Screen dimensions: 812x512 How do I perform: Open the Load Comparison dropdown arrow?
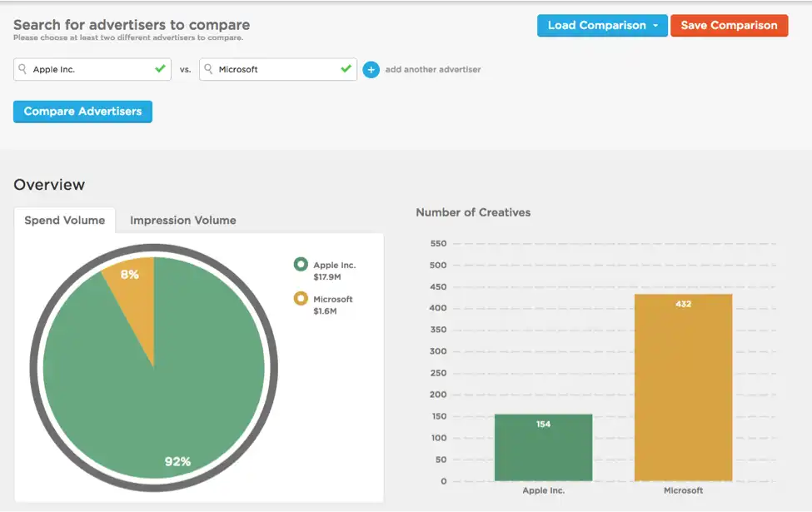coord(655,25)
